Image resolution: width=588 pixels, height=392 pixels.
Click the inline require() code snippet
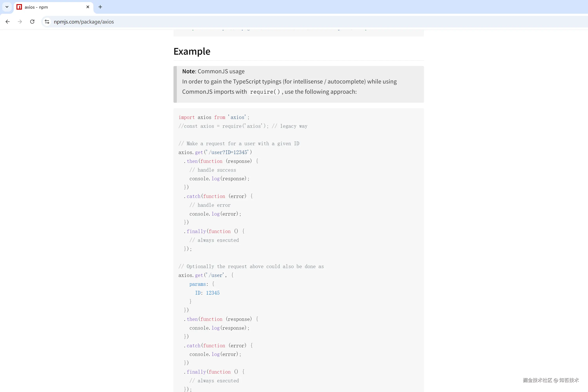tap(265, 92)
